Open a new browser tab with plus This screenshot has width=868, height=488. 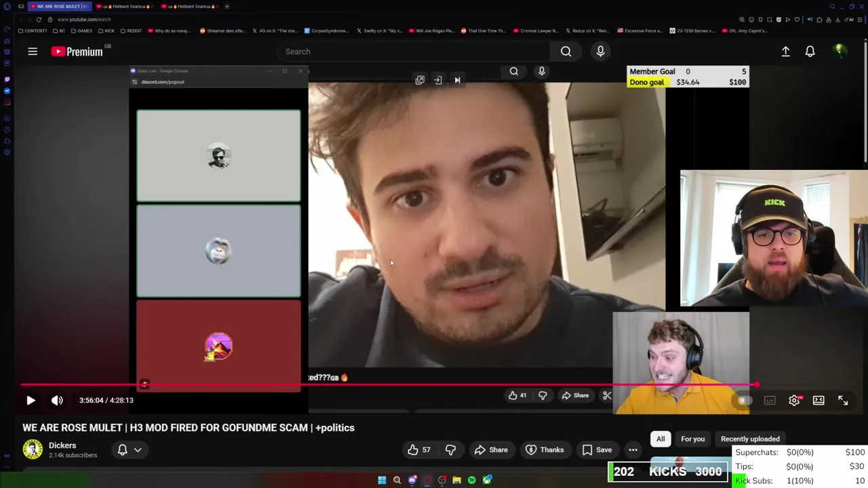pyautogui.click(x=226, y=6)
